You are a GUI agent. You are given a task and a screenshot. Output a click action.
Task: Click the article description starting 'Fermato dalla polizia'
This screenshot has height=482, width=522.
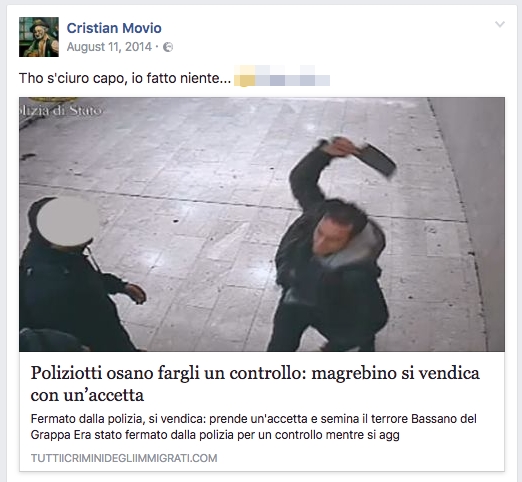coord(254,427)
